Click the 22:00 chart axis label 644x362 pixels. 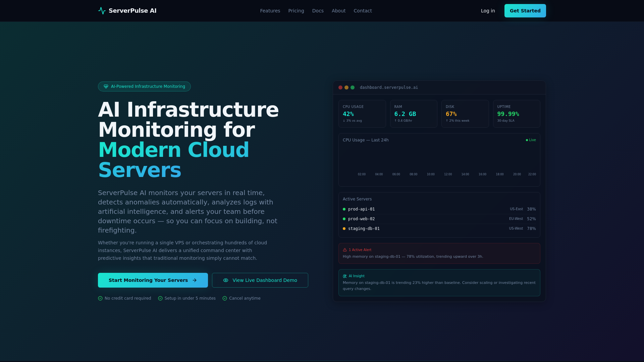pos(532,174)
